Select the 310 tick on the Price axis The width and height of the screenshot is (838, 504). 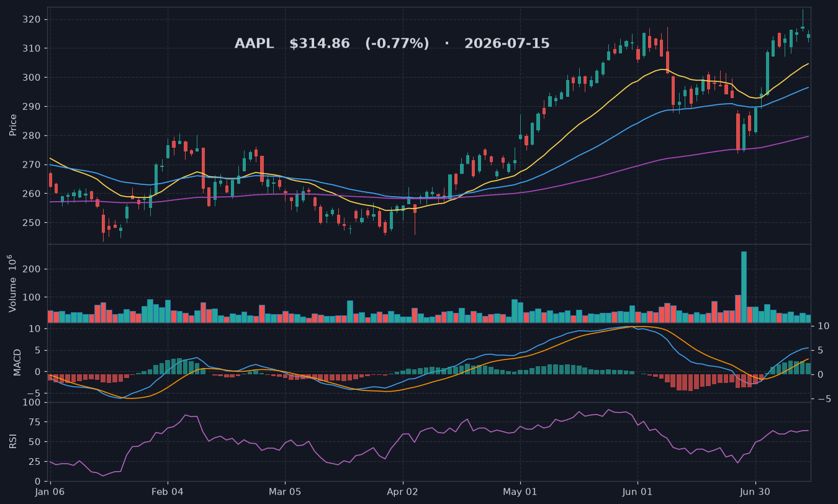(33, 48)
